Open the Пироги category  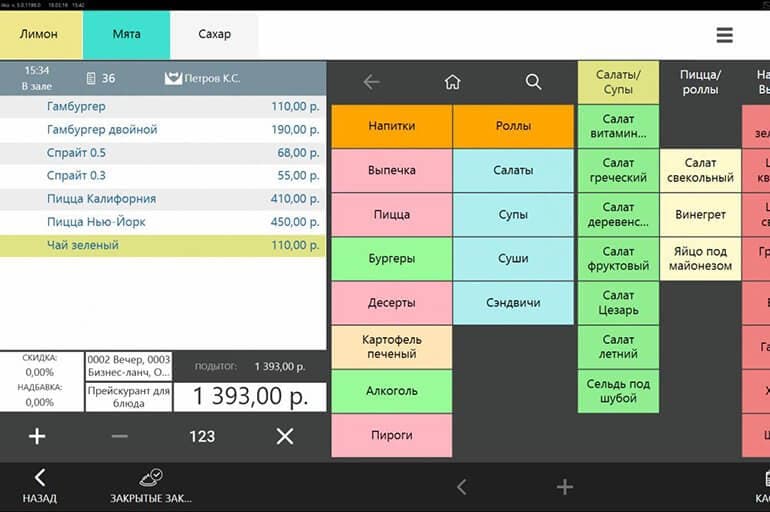pos(392,435)
